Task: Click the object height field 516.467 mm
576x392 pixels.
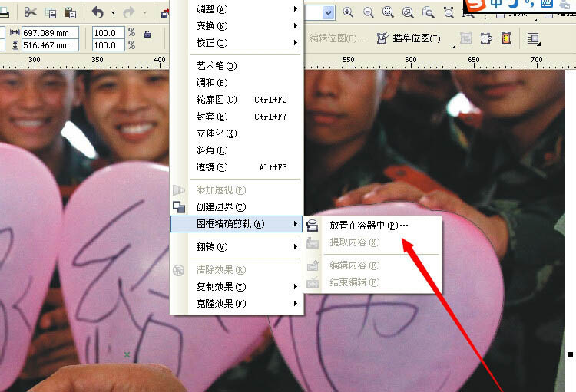Action: [x=50, y=45]
